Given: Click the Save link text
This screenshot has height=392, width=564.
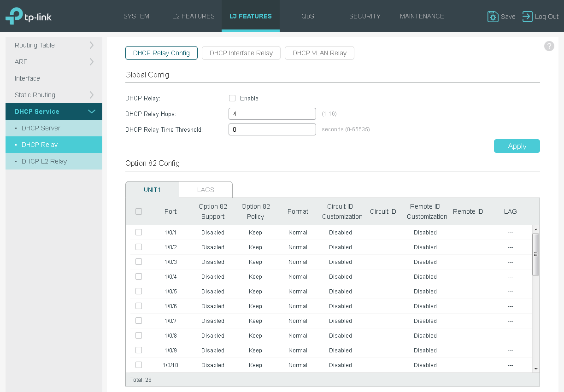Looking at the screenshot, I should (508, 17).
